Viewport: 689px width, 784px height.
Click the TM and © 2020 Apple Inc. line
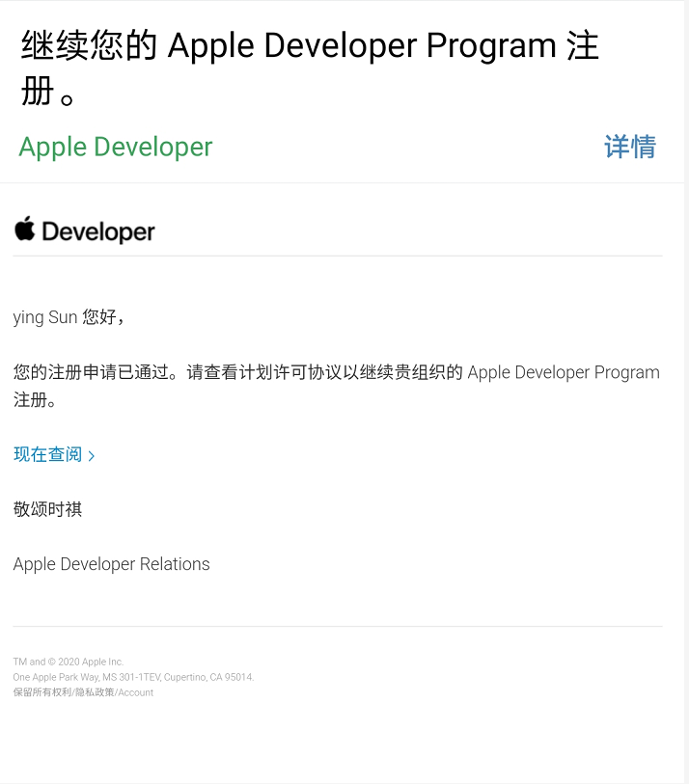tap(69, 662)
